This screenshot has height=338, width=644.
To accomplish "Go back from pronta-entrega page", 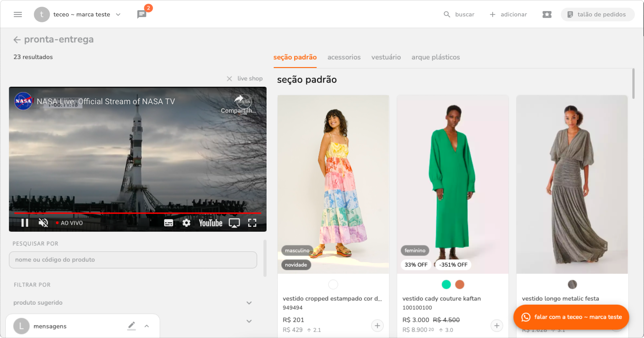I will click(x=17, y=39).
